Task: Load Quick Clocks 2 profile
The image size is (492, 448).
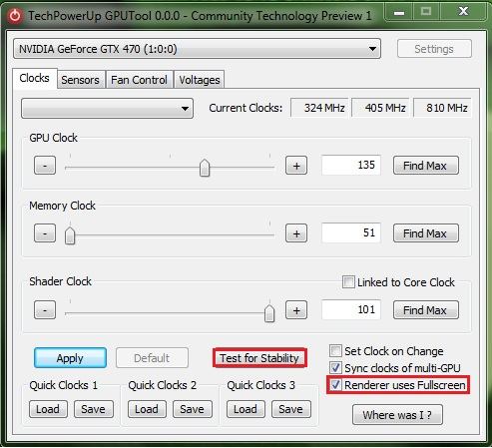Action: (147, 409)
